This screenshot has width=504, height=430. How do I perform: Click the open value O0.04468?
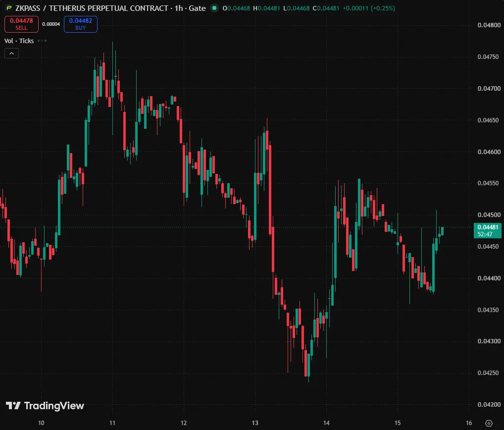(236, 8)
